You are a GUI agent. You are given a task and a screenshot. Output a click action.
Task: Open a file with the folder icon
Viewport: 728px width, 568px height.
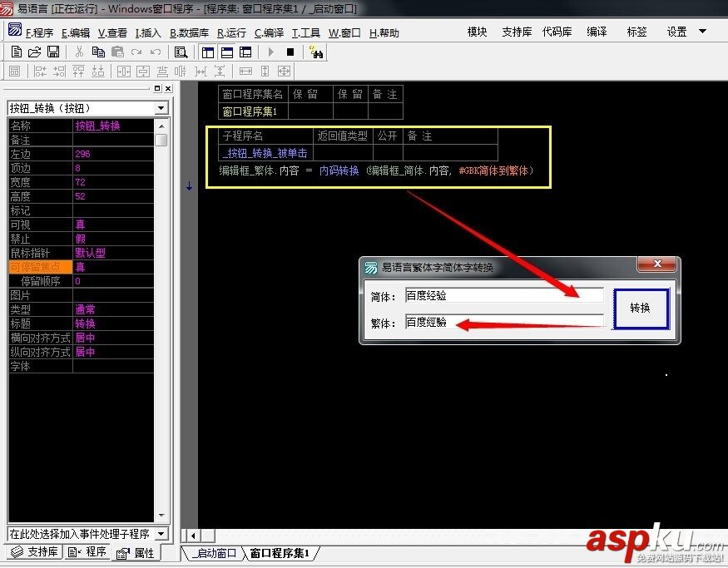coord(35,52)
